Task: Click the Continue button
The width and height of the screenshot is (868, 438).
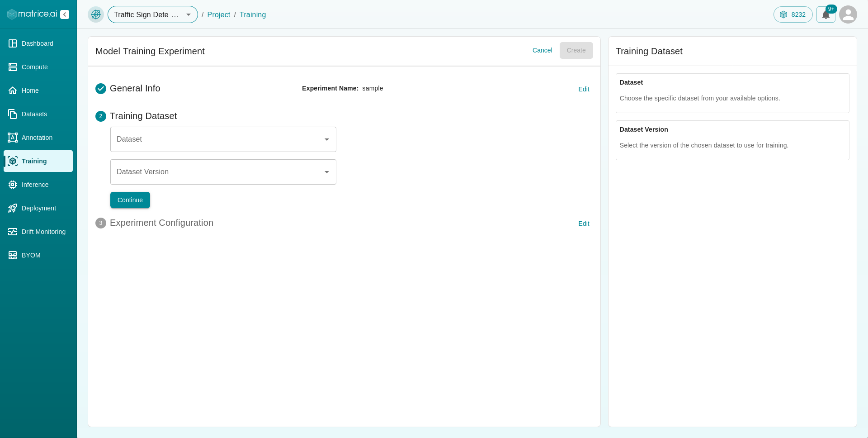Action: point(130,200)
